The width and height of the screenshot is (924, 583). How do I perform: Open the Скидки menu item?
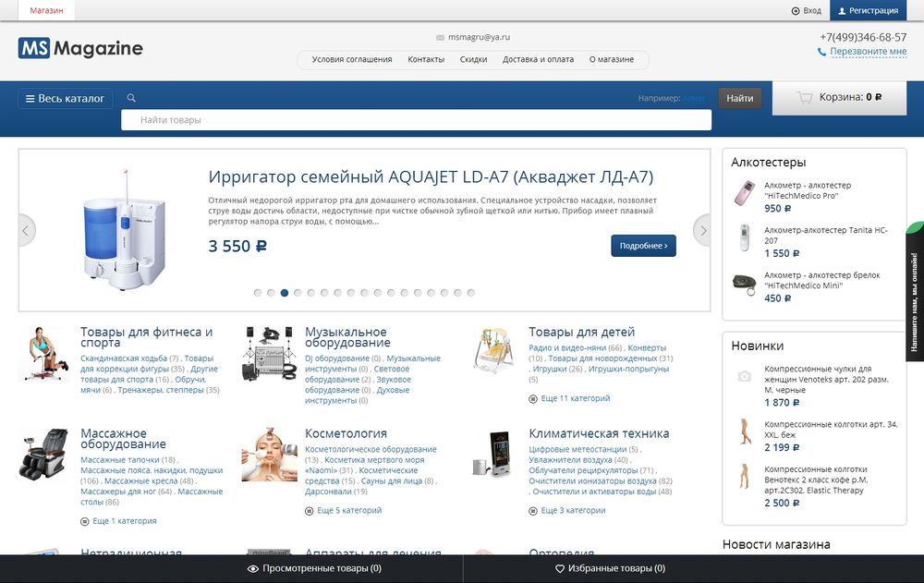click(473, 59)
